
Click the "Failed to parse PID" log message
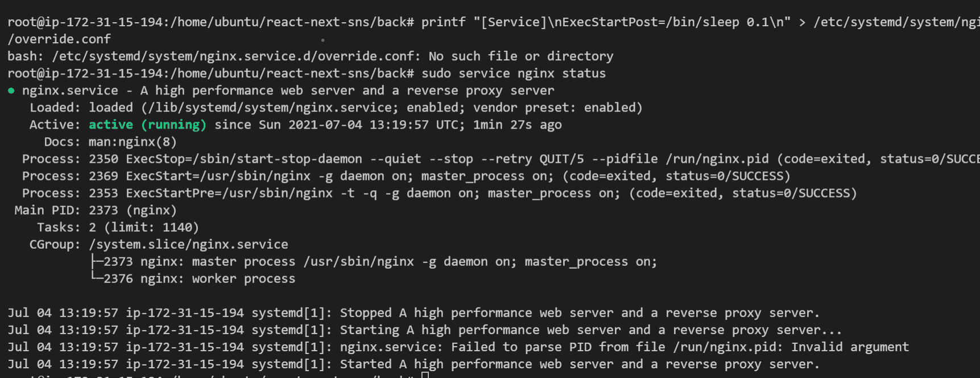click(624, 347)
